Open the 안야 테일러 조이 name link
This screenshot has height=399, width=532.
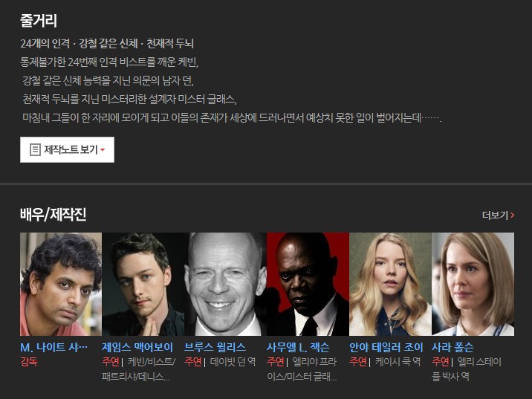coord(386,347)
